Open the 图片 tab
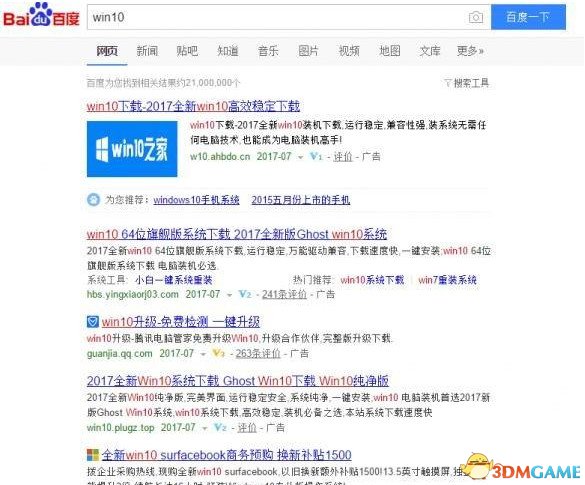 pyautogui.click(x=309, y=51)
